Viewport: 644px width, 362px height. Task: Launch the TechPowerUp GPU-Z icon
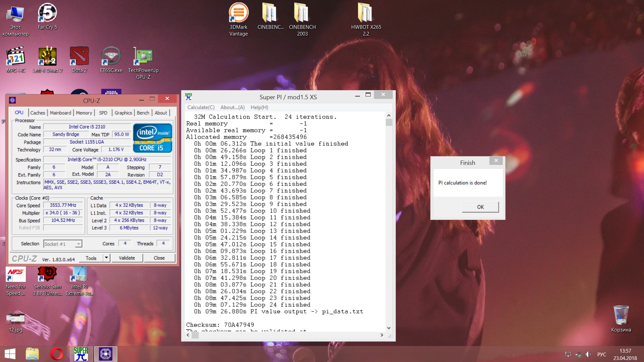click(143, 63)
